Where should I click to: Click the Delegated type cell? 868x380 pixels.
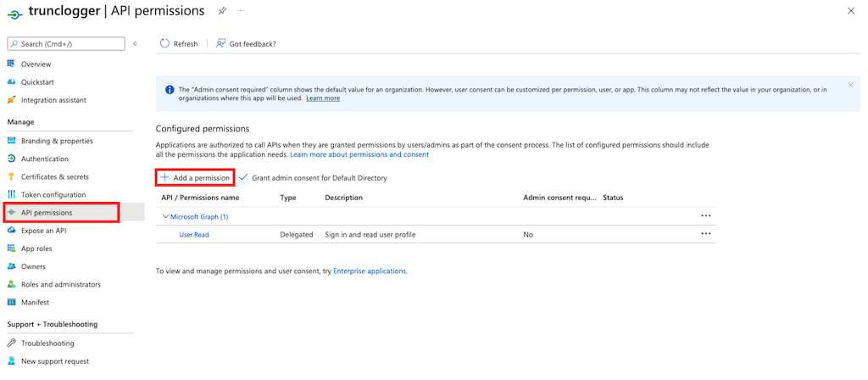[297, 234]
